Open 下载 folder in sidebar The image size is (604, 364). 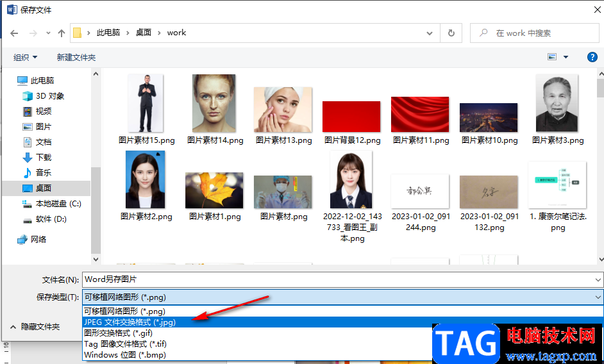tap(37, 158)
